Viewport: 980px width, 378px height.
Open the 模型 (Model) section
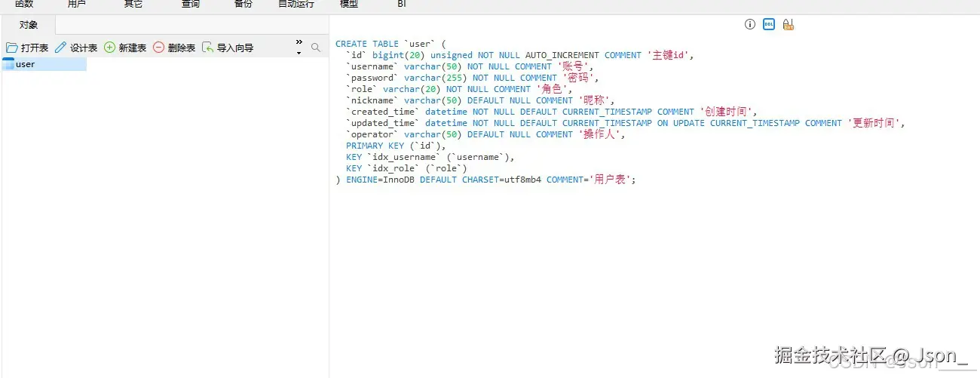coord(349,4)
